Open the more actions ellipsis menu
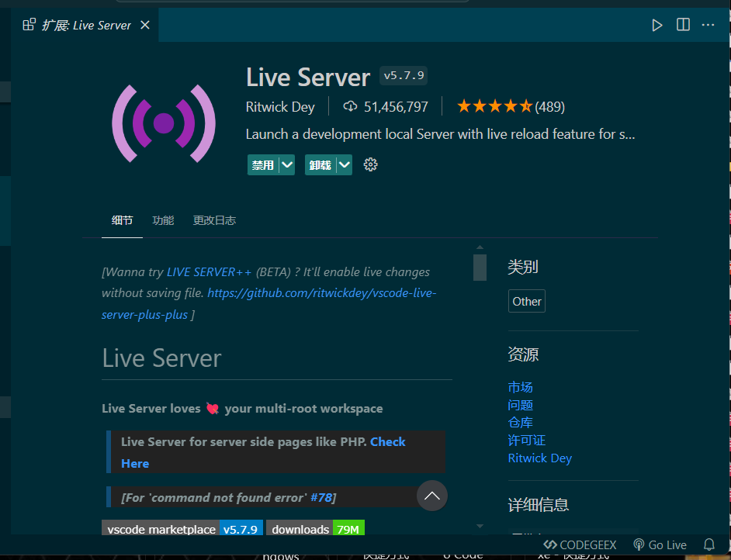Image resolution: width=731 pixels, height=560 pixels. pos(708,25)
